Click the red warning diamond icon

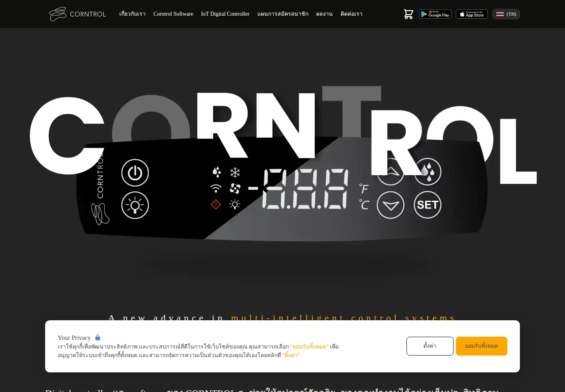coord(216,204)
